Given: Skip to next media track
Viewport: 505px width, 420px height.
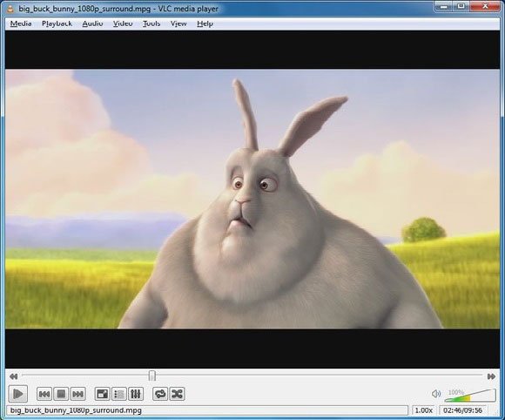Looking at the screenshot, I should (78, 394).
